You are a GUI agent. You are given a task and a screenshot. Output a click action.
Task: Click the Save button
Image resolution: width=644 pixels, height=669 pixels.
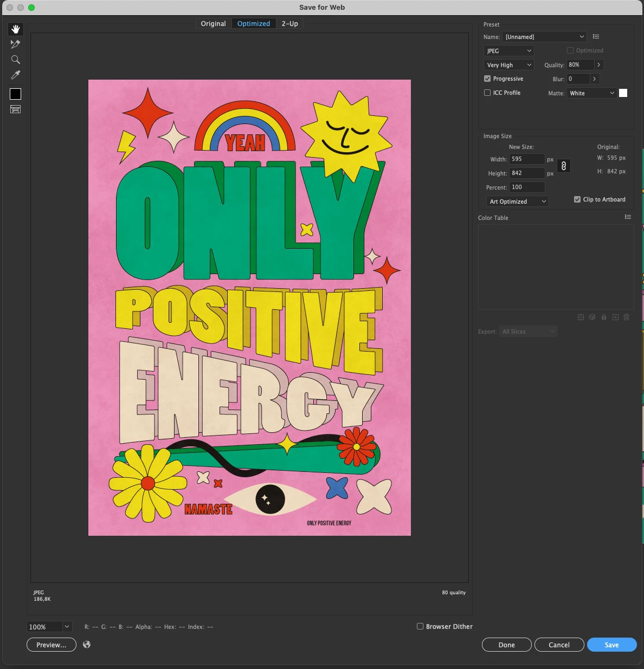click(x=612, y=645)
